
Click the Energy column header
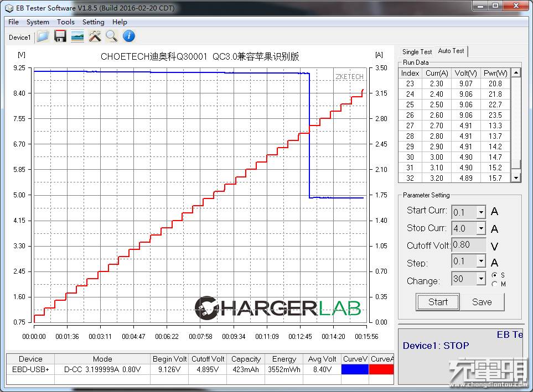[284, 359]
